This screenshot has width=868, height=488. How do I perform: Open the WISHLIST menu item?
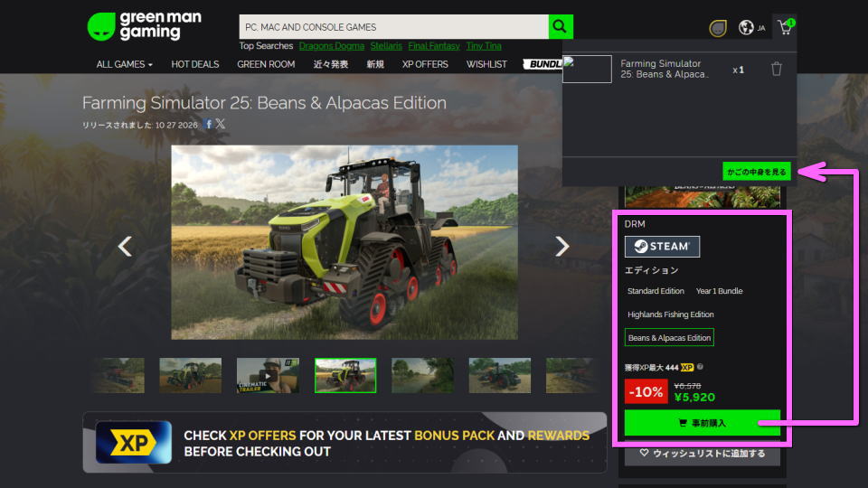(486, 64)
